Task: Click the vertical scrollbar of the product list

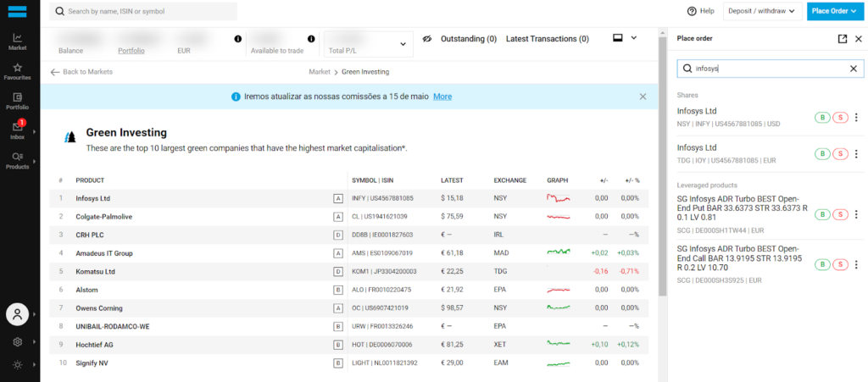Action: (663, 169)
